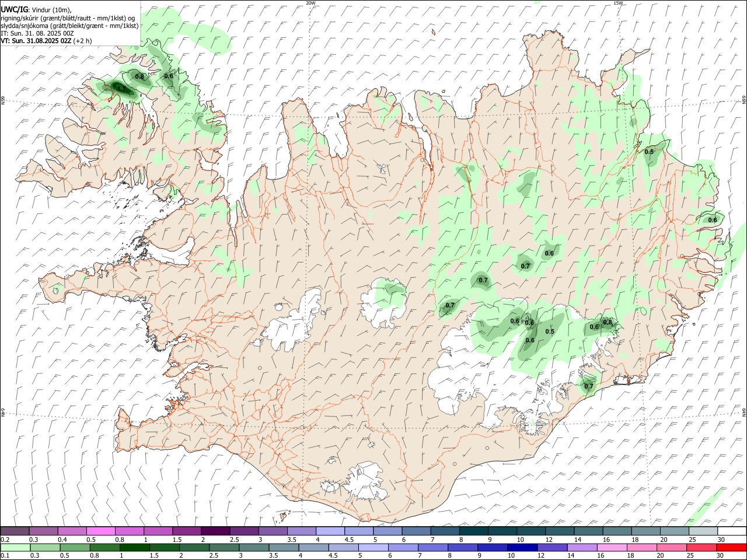This screenshot has width=747, height=560.
Task: Click the 20W longitude label
Action: [311, 3]
